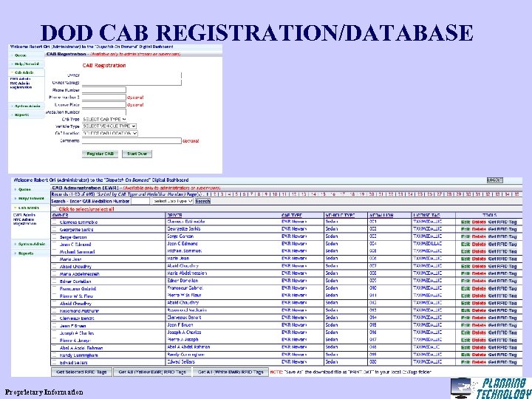This screenshot has height=399, width=532.
Task: Sort by the MEDALLION column header
Action: tap(381, 215)
